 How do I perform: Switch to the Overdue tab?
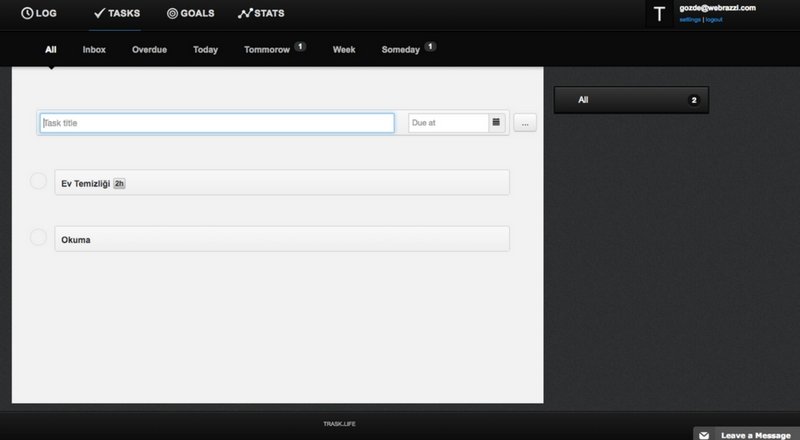tap(149, 49)
